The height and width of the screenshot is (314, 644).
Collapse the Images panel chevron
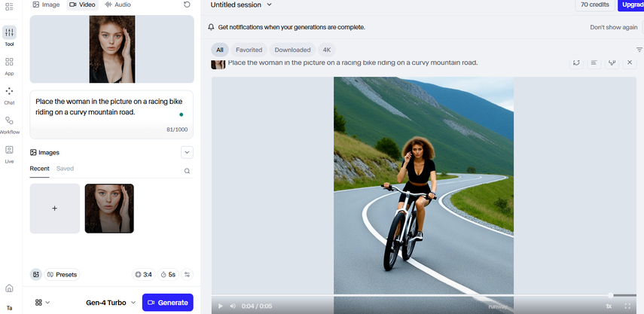click(187, 152)
